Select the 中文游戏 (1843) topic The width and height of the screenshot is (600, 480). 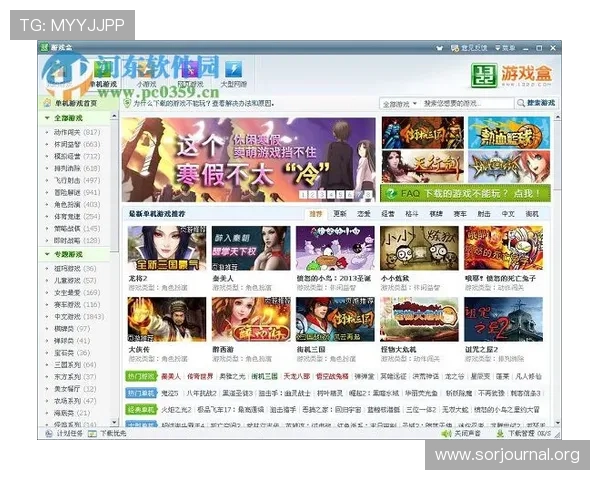79,317
